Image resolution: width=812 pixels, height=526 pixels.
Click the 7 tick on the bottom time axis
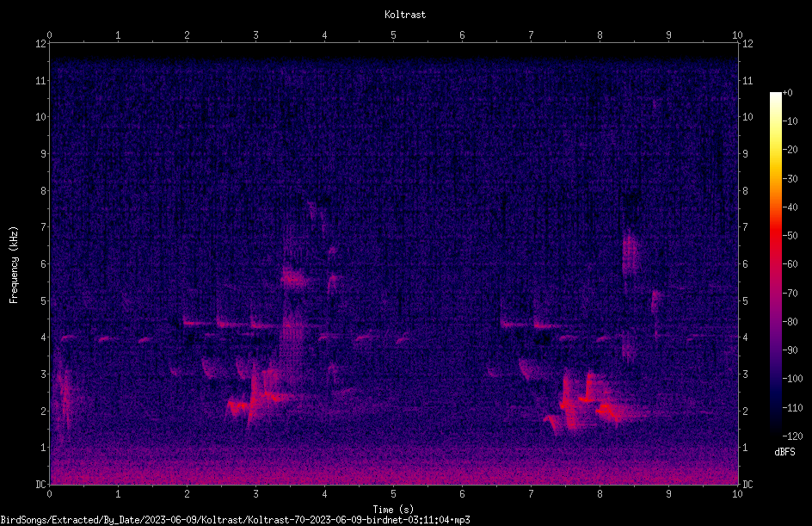pos(531,494)
